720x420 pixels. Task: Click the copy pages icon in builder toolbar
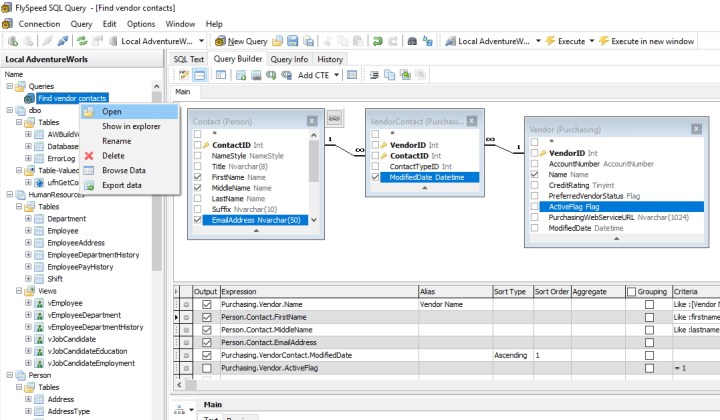point(389,75)
